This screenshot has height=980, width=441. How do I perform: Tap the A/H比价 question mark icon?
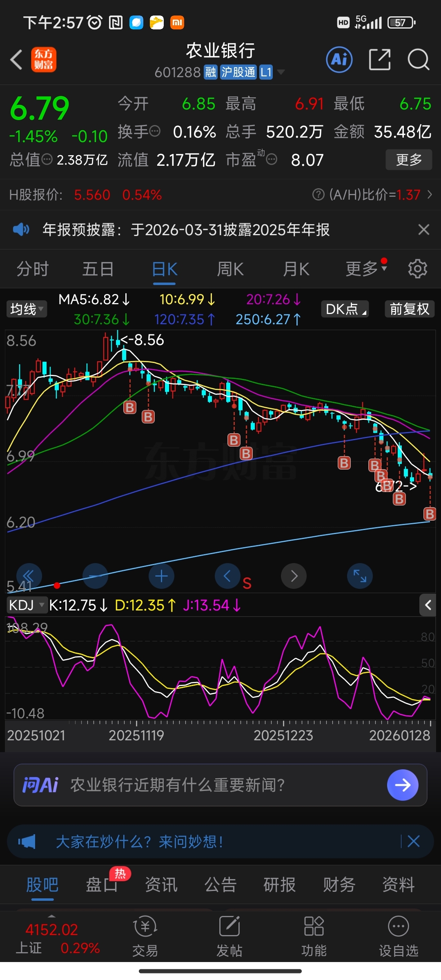tap(318, 194)
